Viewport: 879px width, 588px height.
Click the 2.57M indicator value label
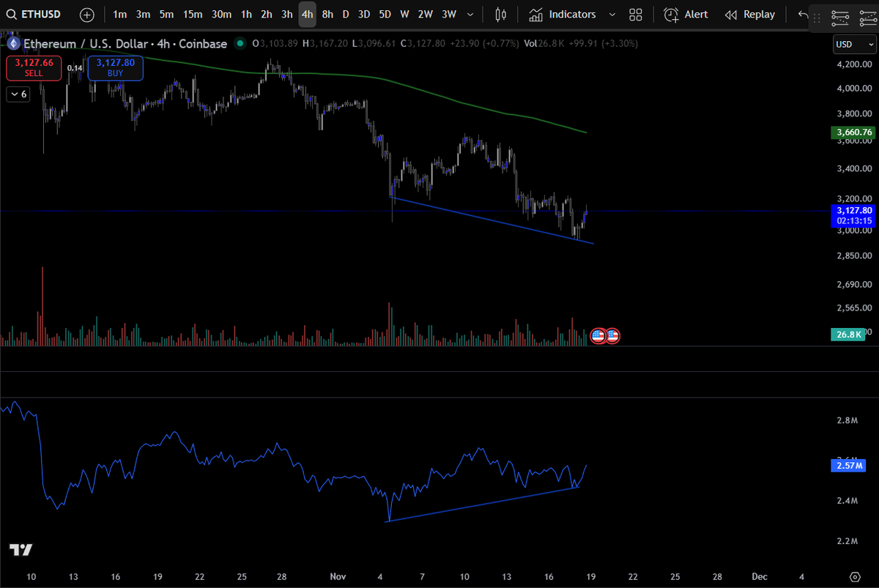(x=848, y=465)
